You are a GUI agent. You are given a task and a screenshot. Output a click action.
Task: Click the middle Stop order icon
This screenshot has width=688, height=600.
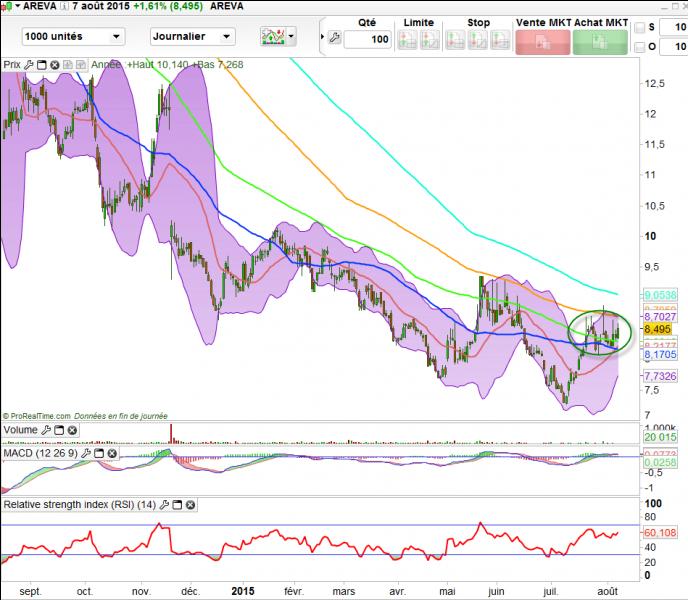[477, 40]
